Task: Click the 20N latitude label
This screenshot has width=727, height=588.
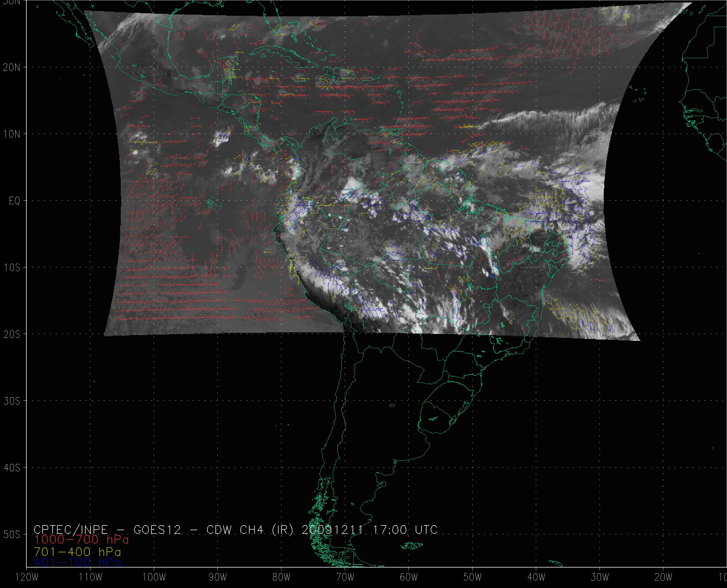Action: click(x=12, y=68)
